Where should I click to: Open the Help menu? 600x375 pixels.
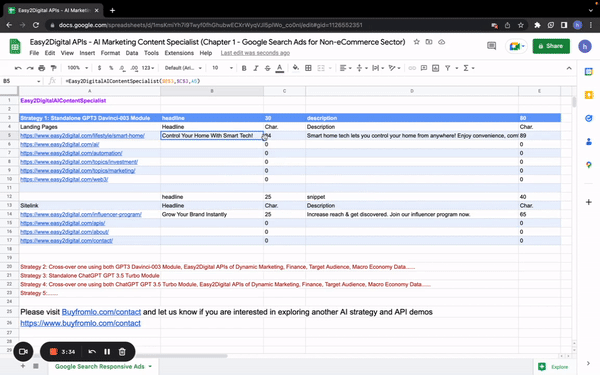click(205, 53)
